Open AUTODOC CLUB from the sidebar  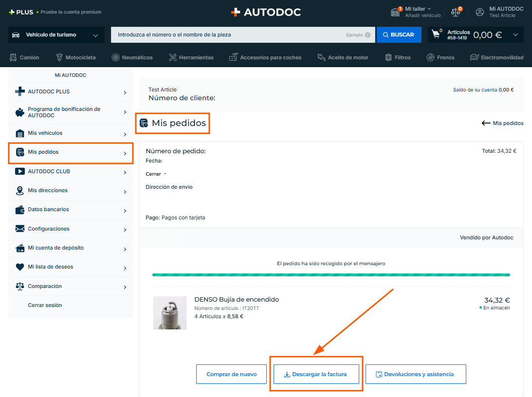tap(71, 171)
